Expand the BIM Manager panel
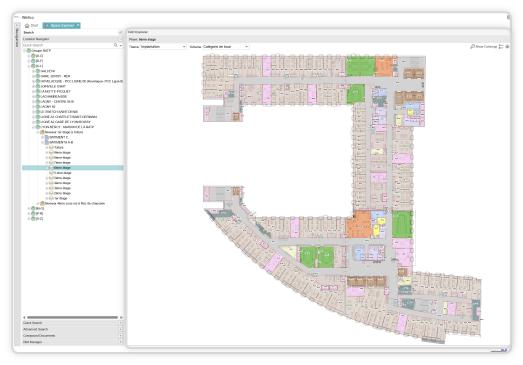The image size is (523, 365). coord(120,342)
